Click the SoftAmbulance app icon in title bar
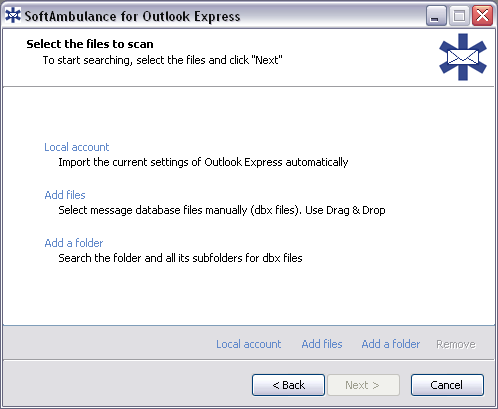 pyautogui.click(x=13, y=15)
